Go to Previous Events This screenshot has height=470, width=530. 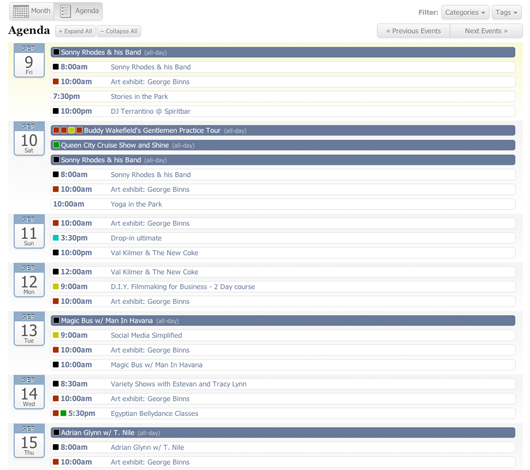[413, 31]
